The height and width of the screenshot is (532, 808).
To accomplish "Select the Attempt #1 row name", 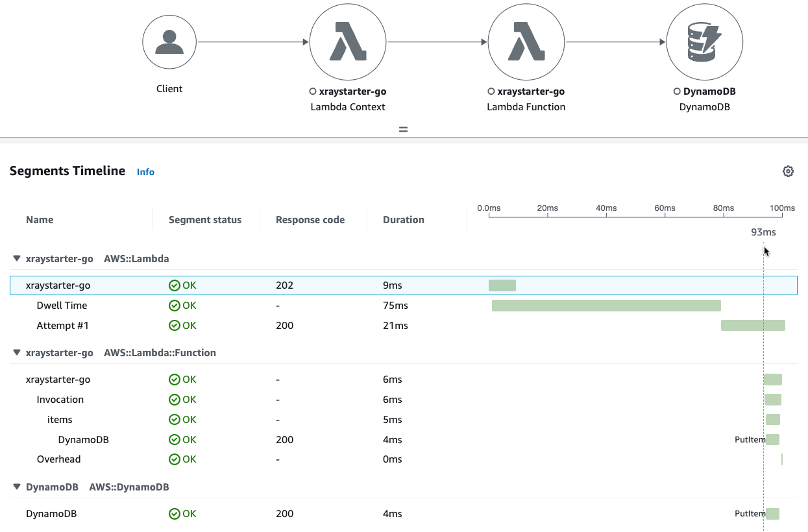I will (62, 326).
